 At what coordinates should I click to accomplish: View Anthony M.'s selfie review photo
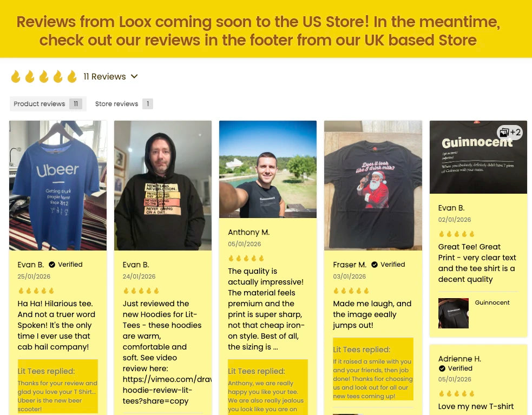point(268,169)
